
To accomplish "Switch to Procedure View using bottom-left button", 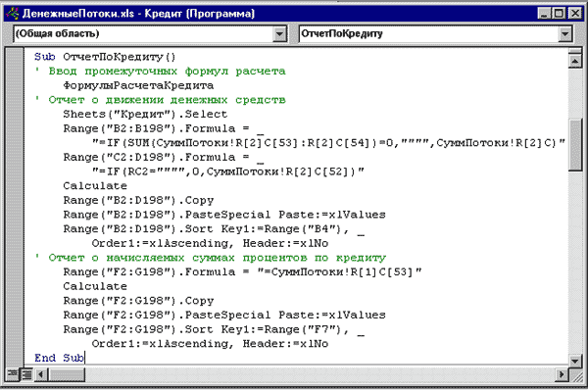I will click(x=13, y=374).
